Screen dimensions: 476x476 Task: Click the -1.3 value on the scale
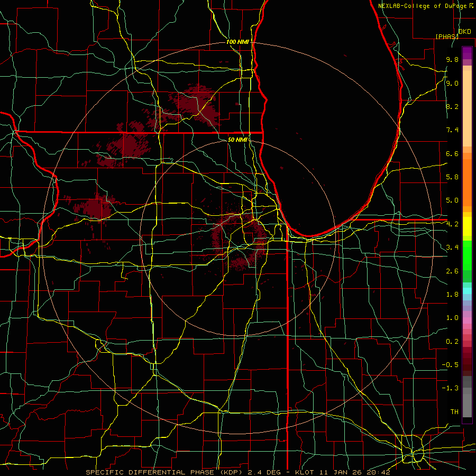tap(450, 388)
